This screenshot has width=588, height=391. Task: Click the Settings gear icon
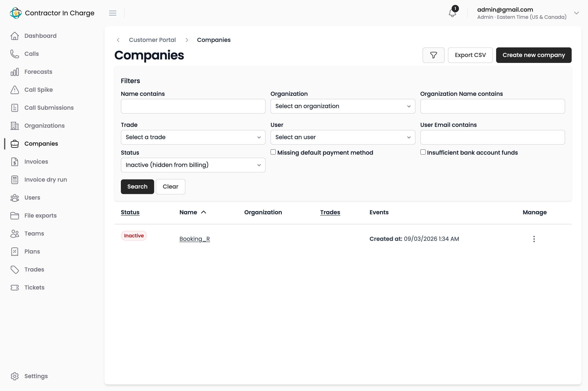pos(15,376)
